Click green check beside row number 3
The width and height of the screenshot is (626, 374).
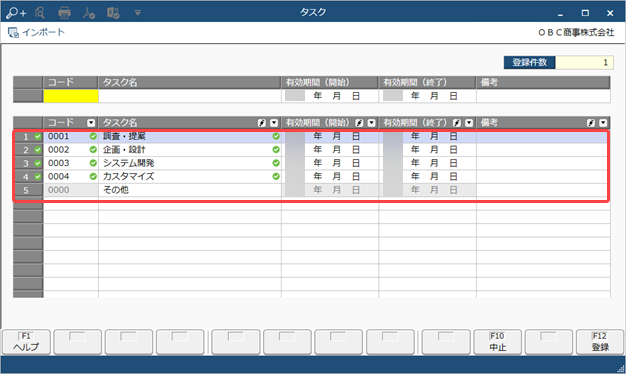[38, 163]
